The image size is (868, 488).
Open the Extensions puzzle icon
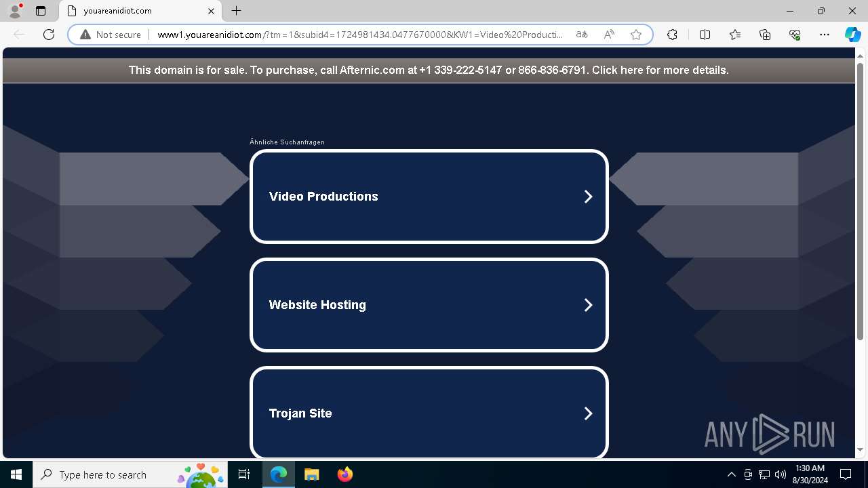pos(672,35)
